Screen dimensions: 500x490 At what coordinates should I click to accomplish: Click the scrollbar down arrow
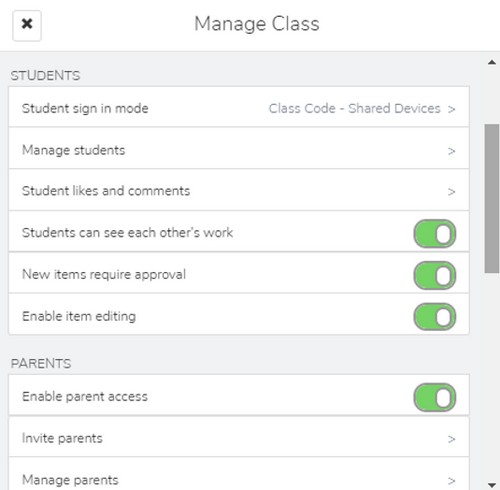coord(492,484)
